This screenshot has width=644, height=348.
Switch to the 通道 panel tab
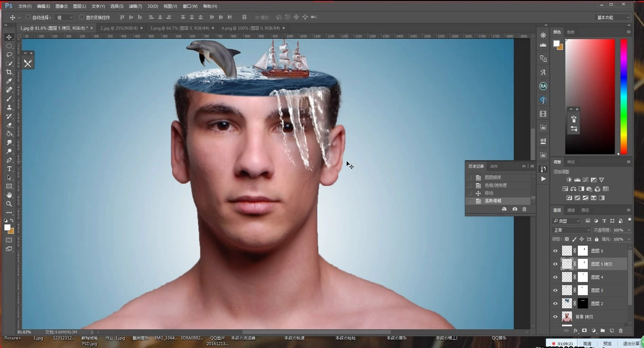coord(571,210)
